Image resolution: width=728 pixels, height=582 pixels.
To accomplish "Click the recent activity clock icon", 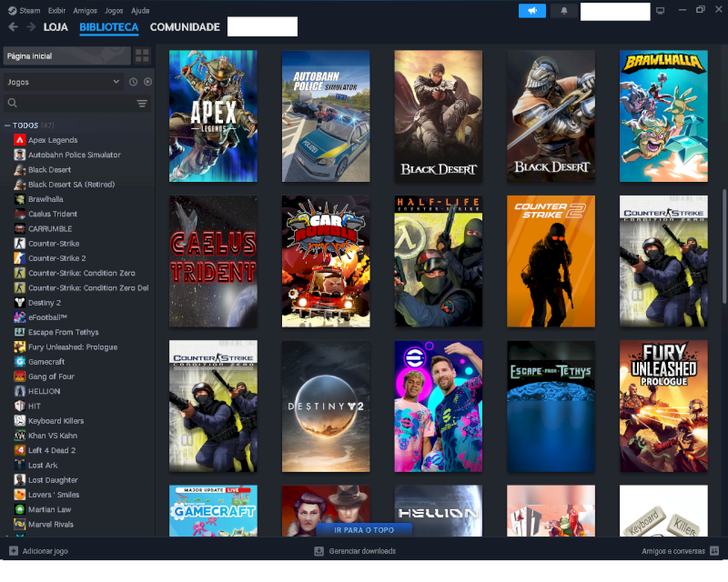I will click(x=133, y=82).
